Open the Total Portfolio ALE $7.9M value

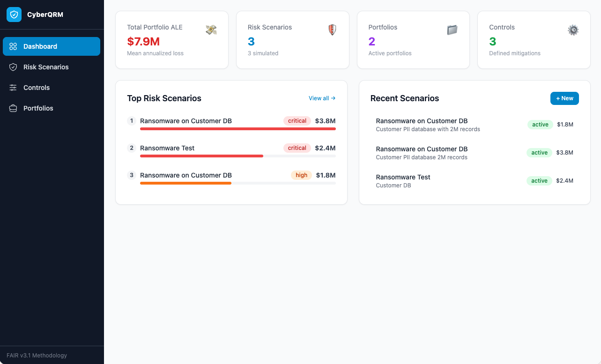(x=144, y=41)
